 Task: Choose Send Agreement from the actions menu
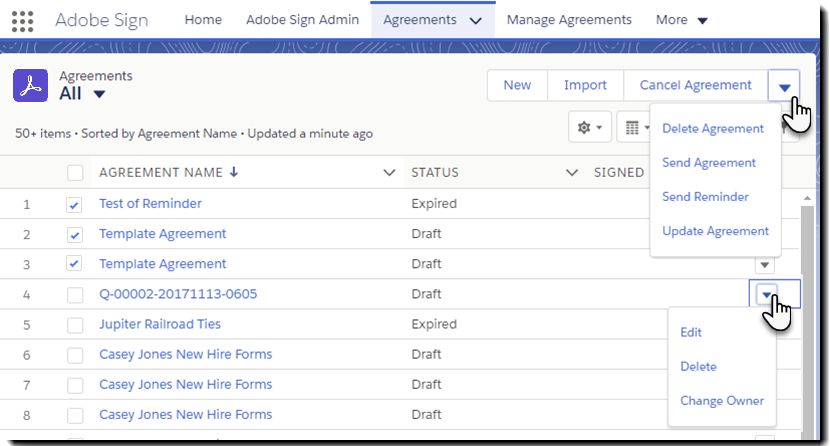point(709,162)
